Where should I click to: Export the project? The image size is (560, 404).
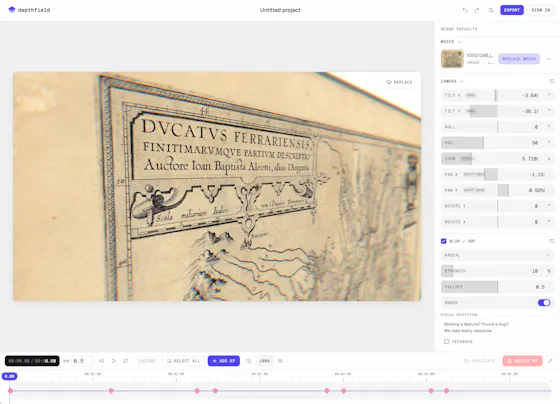point(512,10)
